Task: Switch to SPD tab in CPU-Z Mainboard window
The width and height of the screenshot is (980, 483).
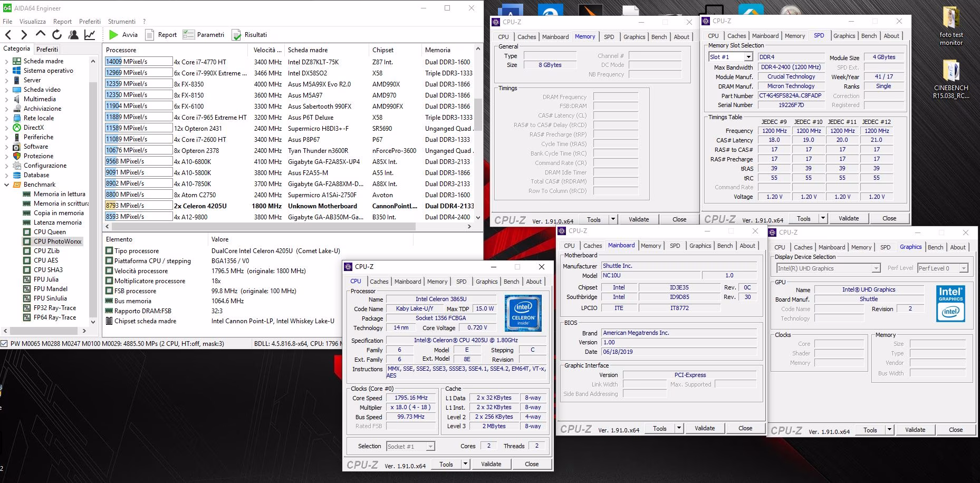Action: pos(675,246)
